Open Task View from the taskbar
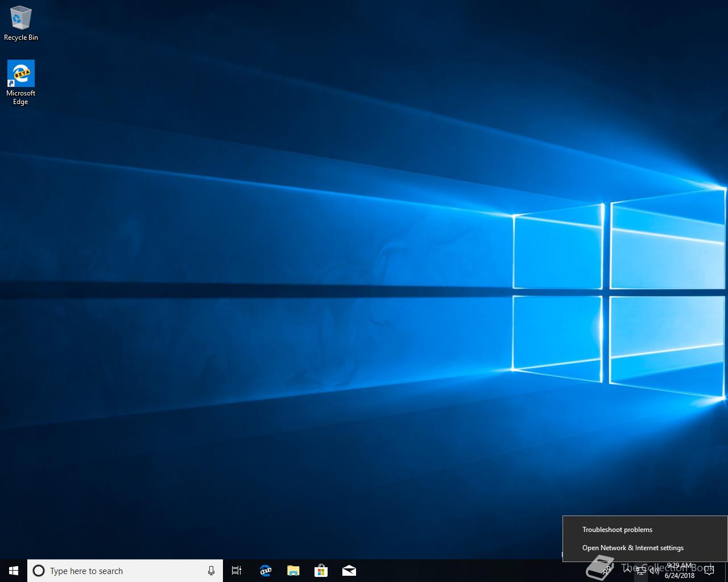728x582 pixels. 237,571
